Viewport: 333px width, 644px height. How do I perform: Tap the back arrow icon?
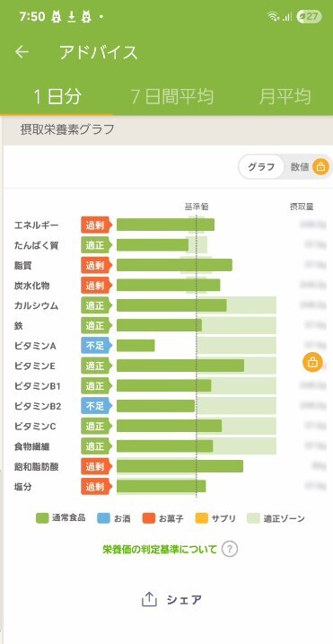tap(22, 52)
